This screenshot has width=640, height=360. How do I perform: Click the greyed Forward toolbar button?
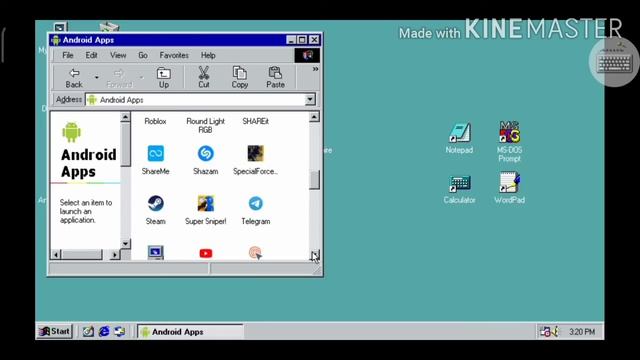(119, 78)
